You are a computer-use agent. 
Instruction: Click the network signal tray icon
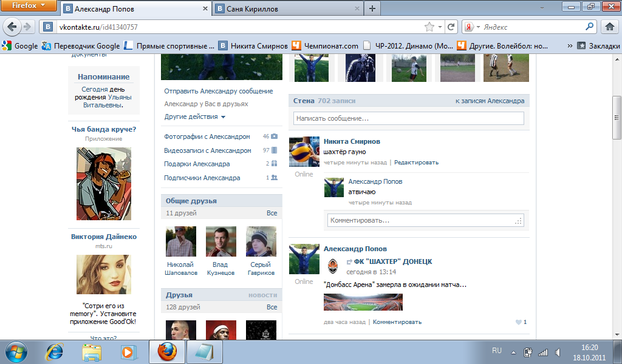click(x=543, y=352)
